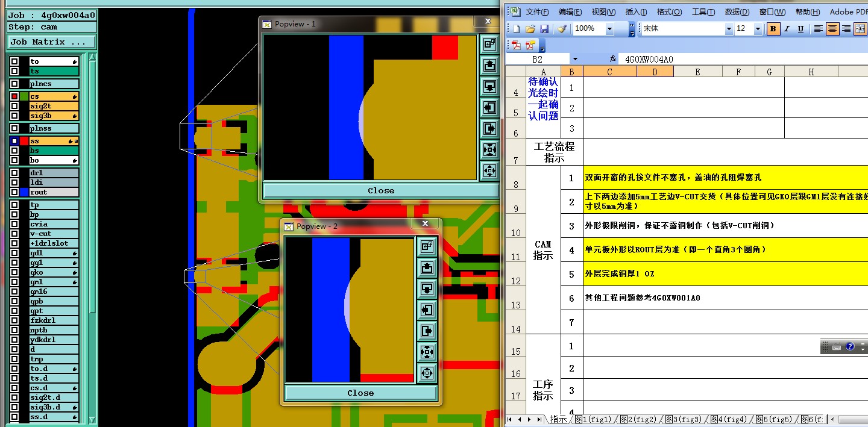Click the Open folder icon in Excel

530,28
